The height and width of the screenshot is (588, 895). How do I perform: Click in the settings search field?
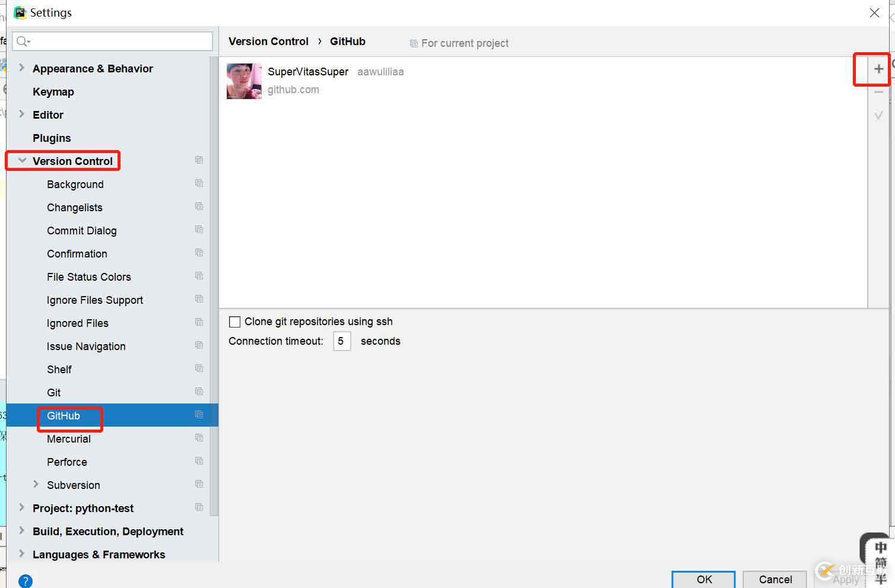pyautogui.click(x=113, y=41)
